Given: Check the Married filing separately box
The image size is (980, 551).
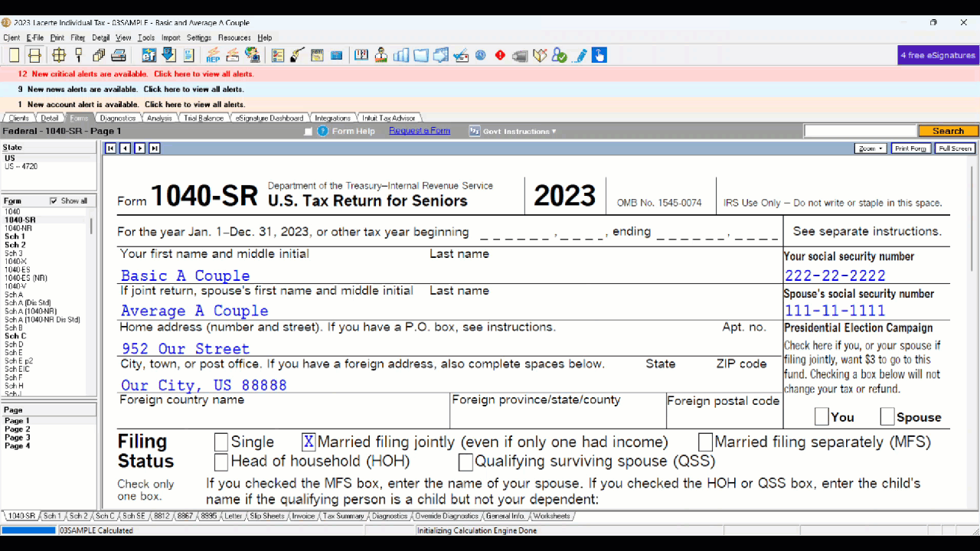Looking at the screenshot, I should tap(705, 442).
